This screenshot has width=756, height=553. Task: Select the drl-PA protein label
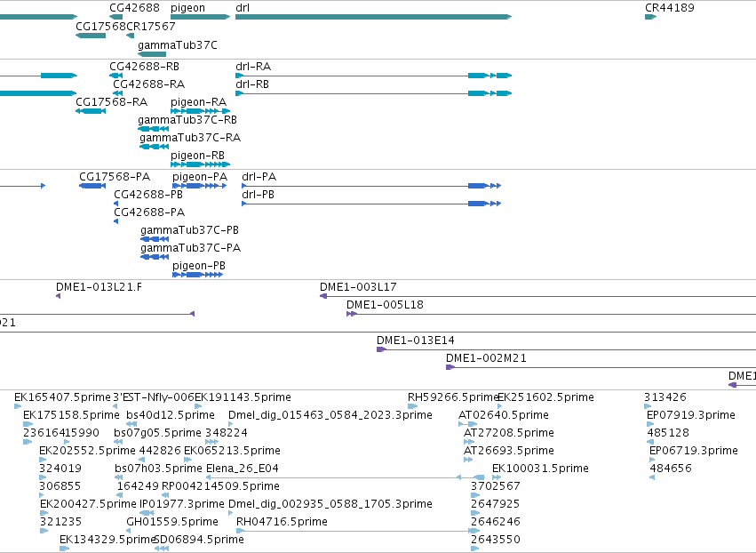point(259,177)
